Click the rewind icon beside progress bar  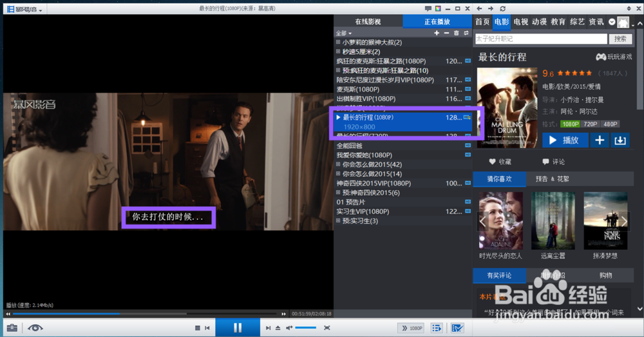click(8, 314)
